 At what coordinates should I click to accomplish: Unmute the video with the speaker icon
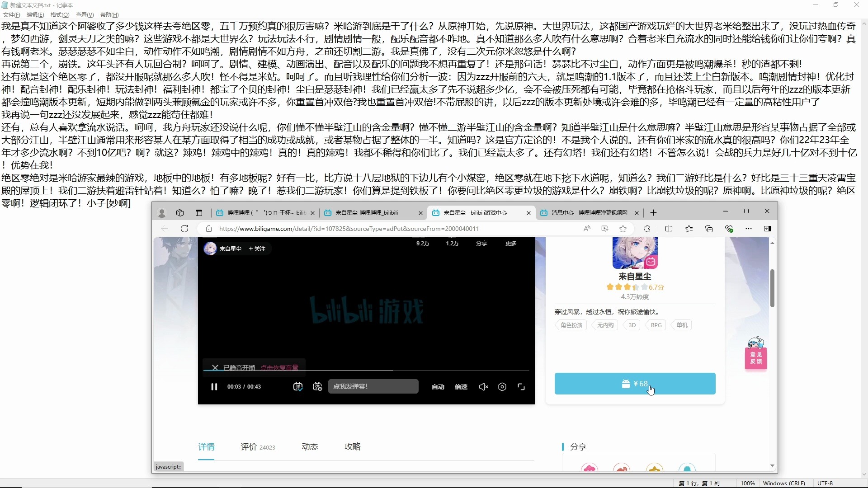point(483,387)
